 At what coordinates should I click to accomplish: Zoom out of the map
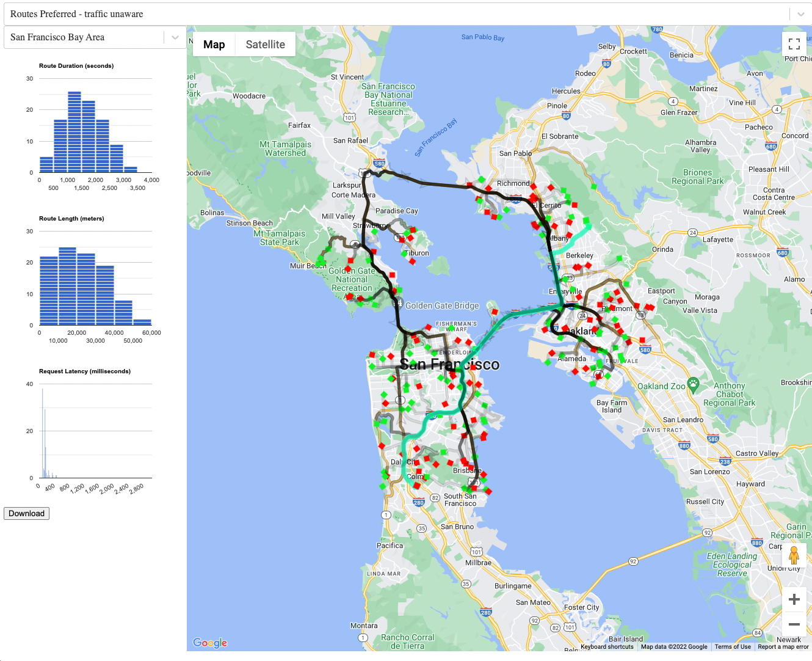point(794,624)
